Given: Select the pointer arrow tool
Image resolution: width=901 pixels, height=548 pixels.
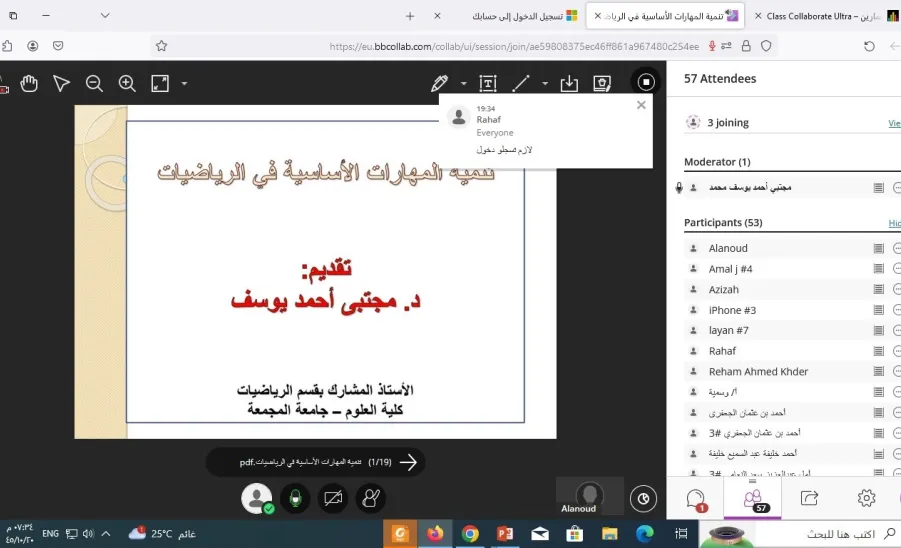Looking at the screenshot, I should [61, 83].
